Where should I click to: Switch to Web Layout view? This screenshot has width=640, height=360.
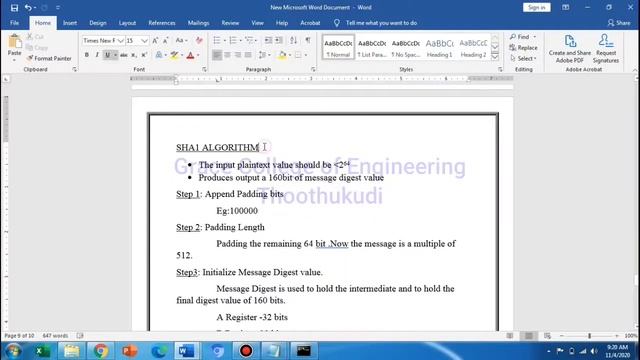coord(547,336)
